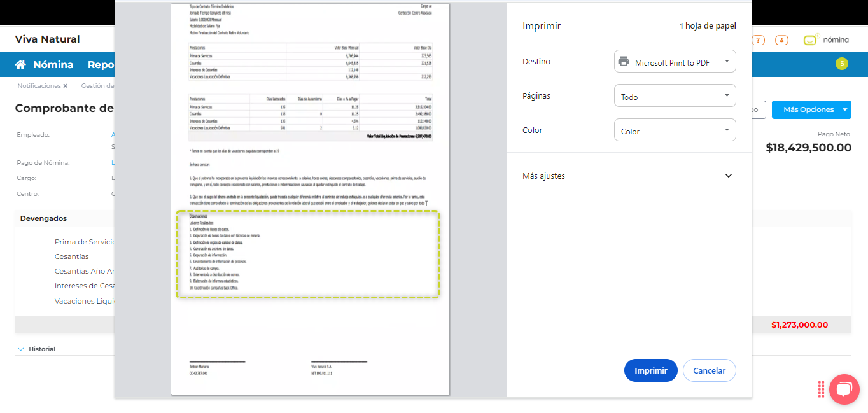
Task: Cancel the print dialog
Action: [709, 370]
